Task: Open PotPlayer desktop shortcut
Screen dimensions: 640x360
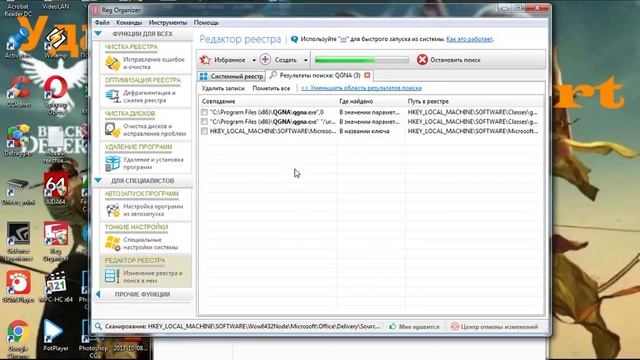Action: click(55, 336)
